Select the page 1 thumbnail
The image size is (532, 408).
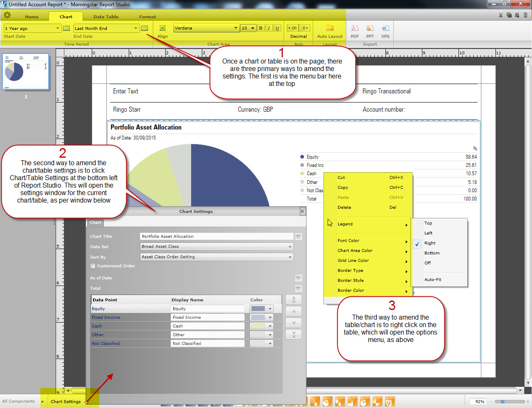pyautogui.click(x=26, y=71)
